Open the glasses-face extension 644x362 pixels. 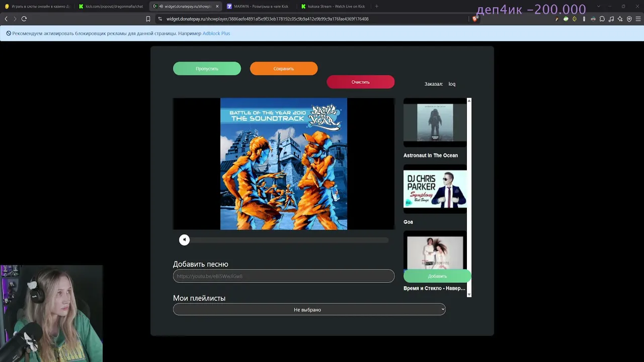coord(593,19)
